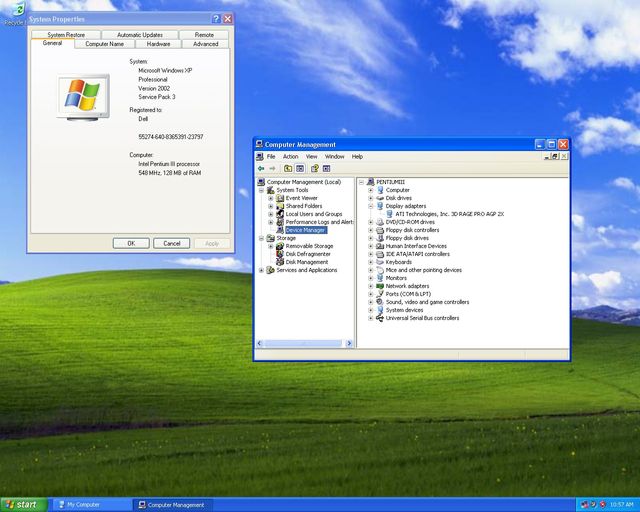The image size is (640, 512).
Task: Click the Local Users and Groups icon
Action: tap(280, 214)
